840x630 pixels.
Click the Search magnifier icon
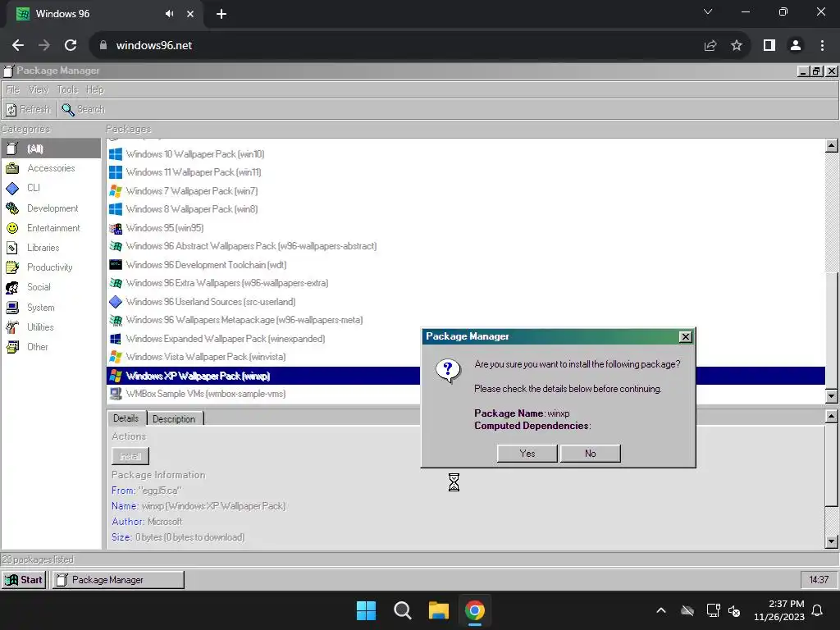(67, 109)
